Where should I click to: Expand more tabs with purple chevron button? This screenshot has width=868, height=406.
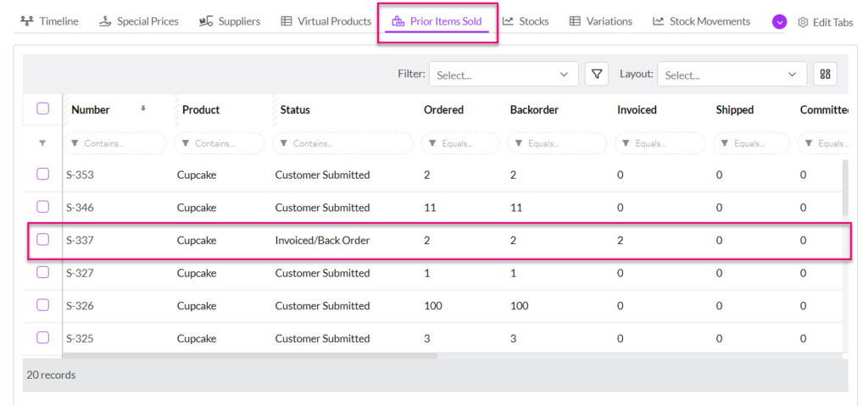click(780, 22)
